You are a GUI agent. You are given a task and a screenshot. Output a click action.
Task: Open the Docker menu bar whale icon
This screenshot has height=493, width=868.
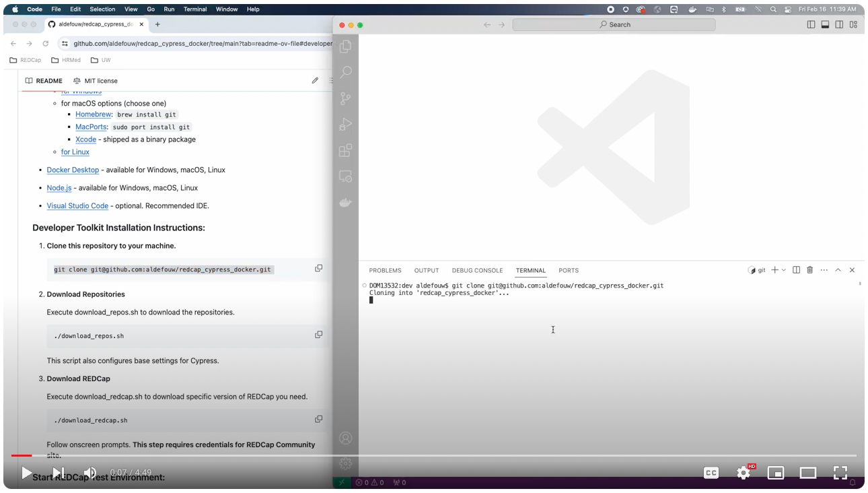coord(692,9)
